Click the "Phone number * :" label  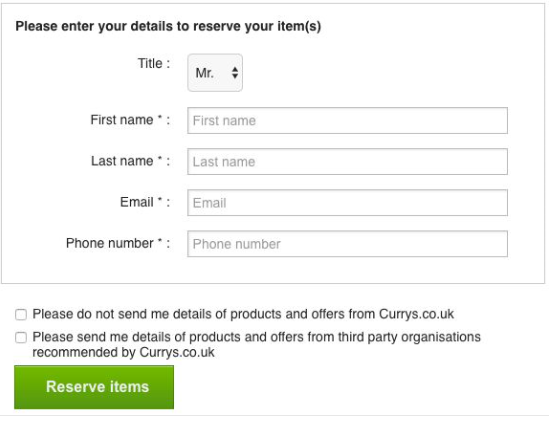click(118, 243)
